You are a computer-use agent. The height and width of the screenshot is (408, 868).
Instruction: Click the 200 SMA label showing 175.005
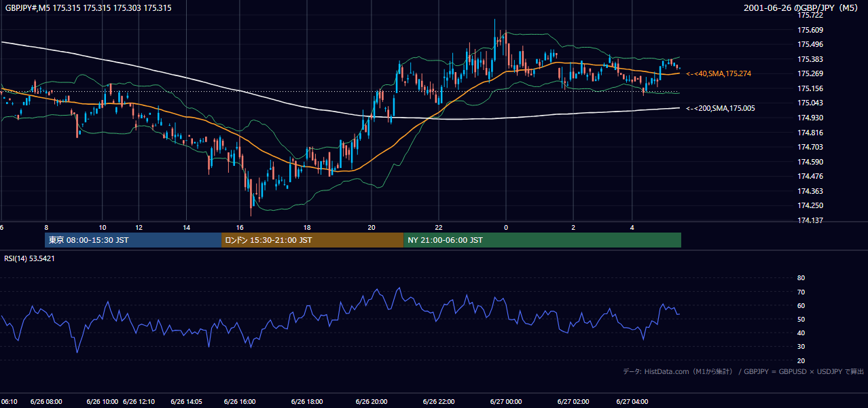720,108
